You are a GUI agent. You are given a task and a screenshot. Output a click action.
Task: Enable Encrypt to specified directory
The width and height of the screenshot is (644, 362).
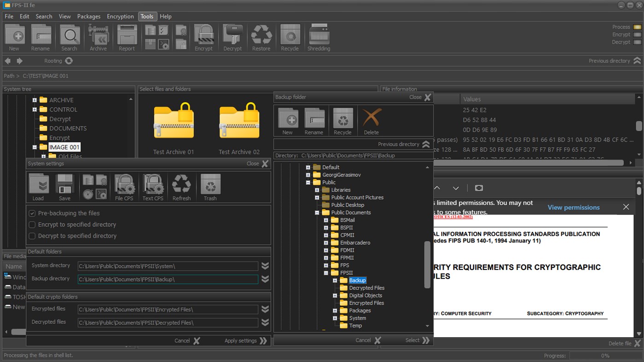pyautogui.click(x=32, y=224)
